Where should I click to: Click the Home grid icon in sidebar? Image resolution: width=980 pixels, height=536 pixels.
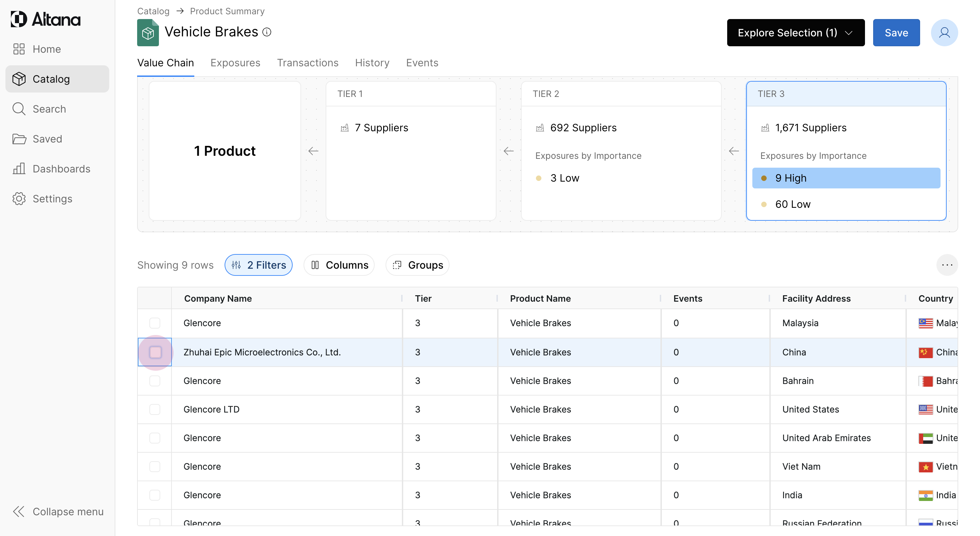[x=19, y=49]
